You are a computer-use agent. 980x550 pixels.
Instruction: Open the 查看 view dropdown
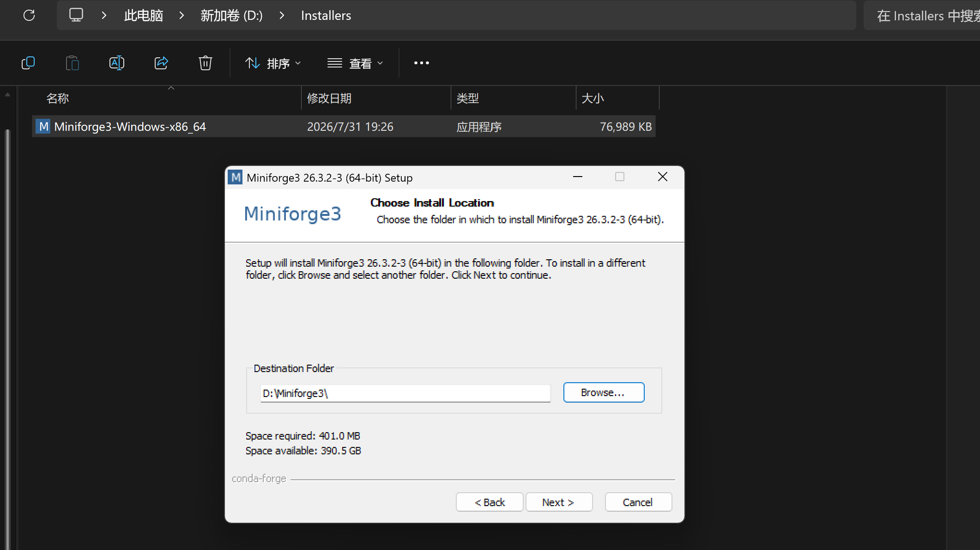(x=355, y=63)
